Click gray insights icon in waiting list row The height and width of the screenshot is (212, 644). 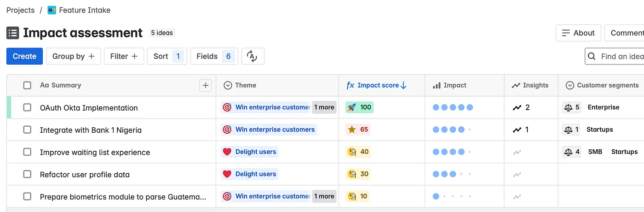(x=517, y=152)
